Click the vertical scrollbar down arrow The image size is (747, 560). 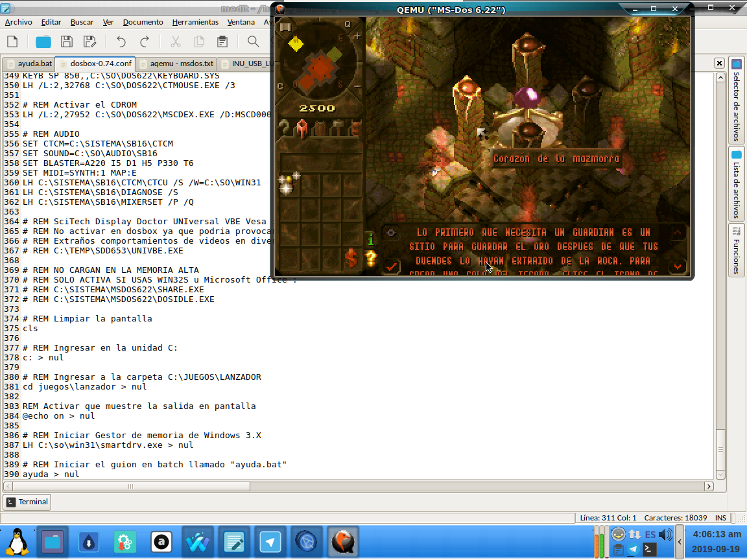[720, 474]
